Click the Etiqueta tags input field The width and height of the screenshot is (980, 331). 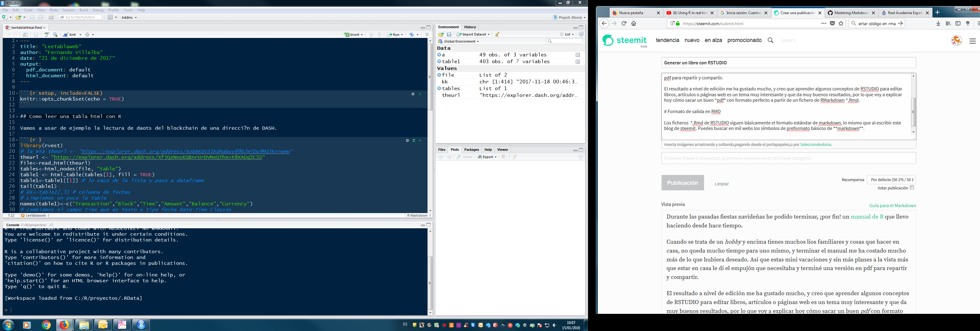(788, 158)
